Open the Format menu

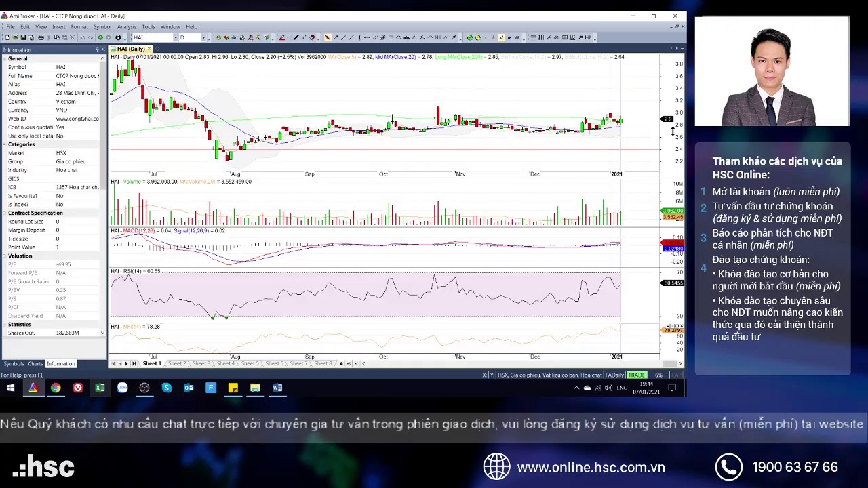79,27
